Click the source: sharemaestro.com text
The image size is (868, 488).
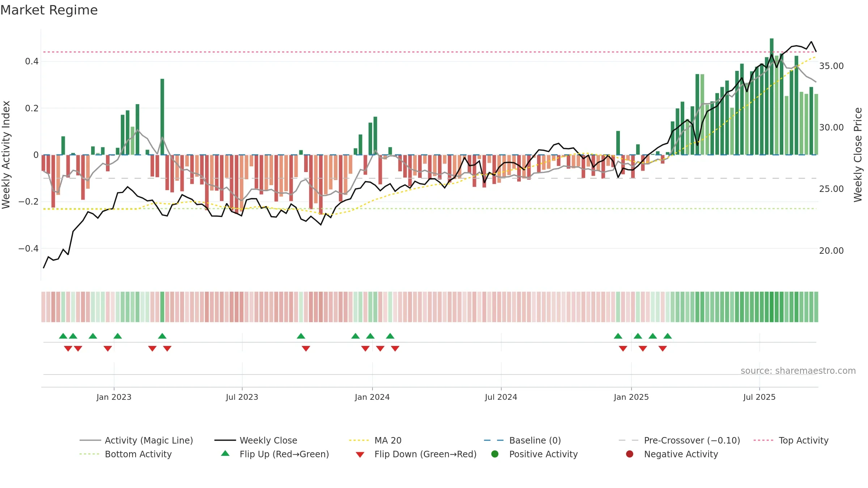tap(798, 371)
